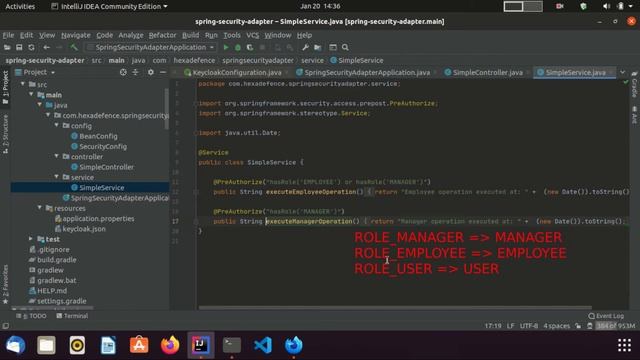Open Settings with the wrench icon
Image resolution: width=640 pixels, height=360 pixels.
pyautogui.click(x=305, y=47)
